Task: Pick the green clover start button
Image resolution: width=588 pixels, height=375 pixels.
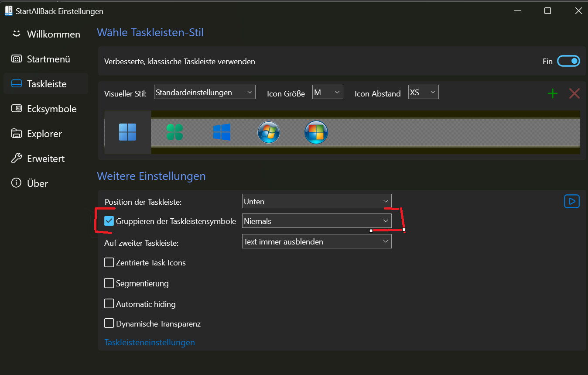Action: click(174, 132)
